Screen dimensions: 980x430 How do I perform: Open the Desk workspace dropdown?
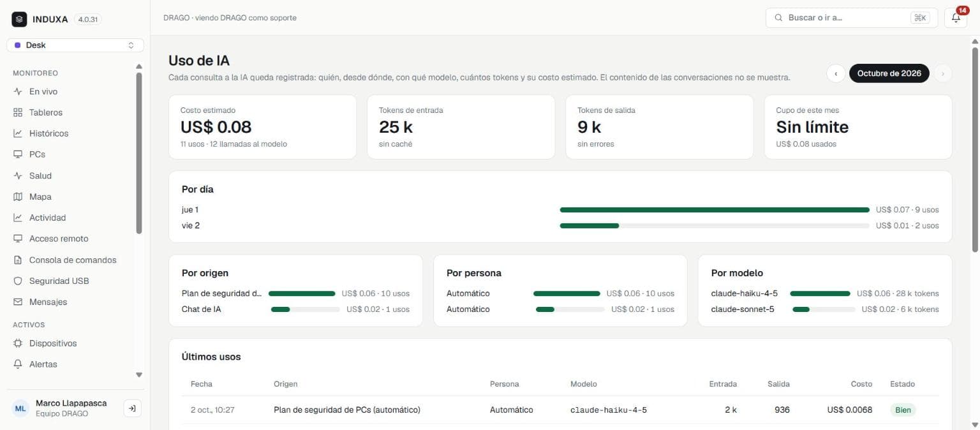[75, 45]
